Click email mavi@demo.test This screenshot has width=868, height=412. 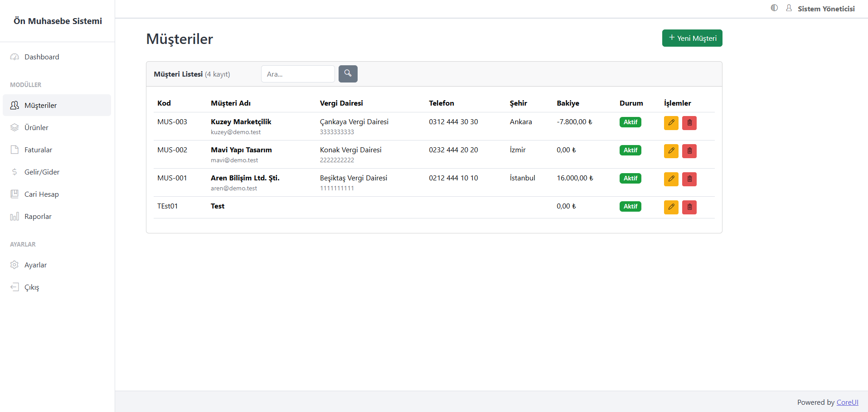[x=234, y=160]
